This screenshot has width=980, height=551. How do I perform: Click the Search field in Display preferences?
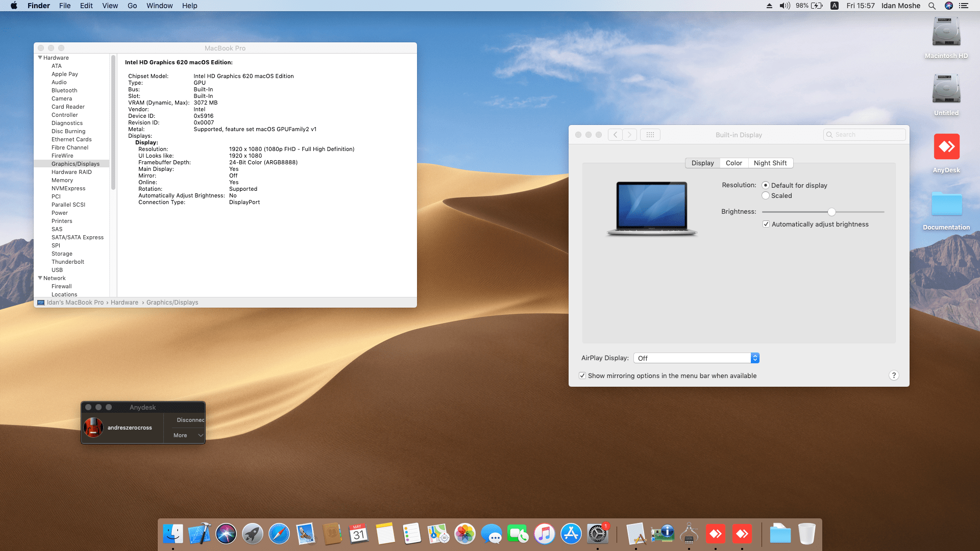(868, 135)
